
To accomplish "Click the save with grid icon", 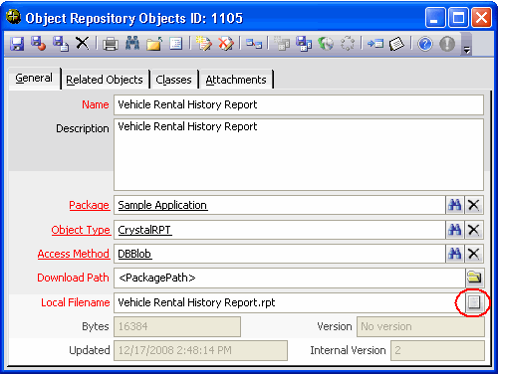I will [304, 44].
